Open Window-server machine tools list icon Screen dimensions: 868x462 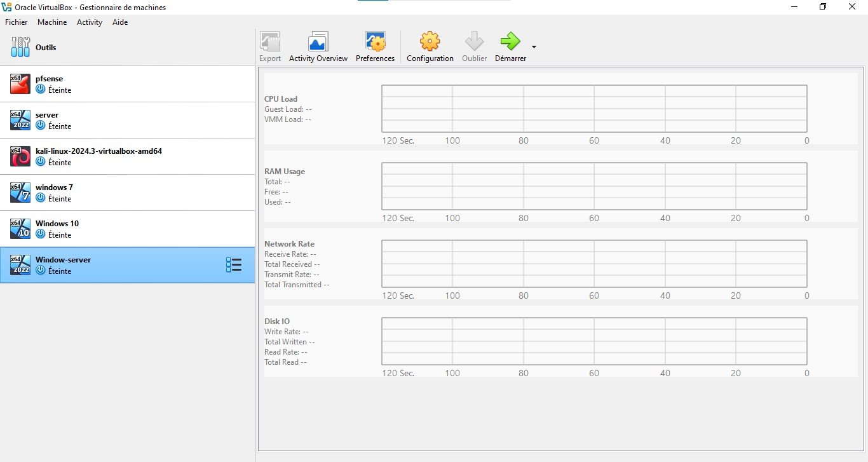pos(234,265)
